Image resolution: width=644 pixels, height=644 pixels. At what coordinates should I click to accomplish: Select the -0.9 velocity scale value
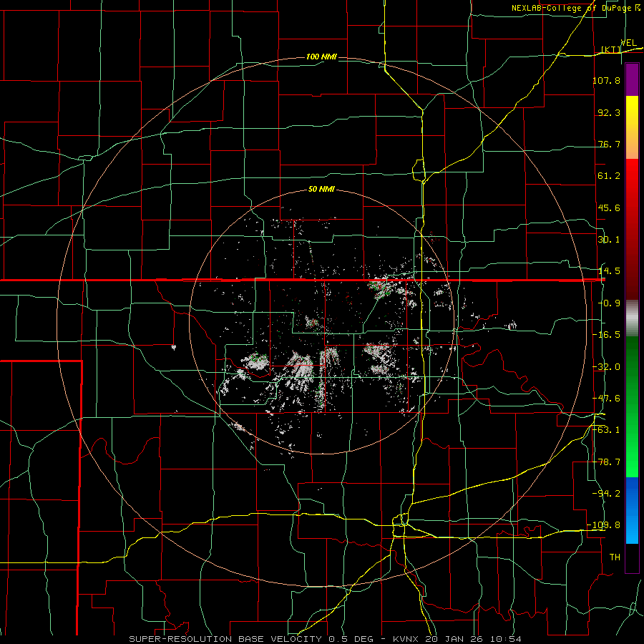point(609,303)
